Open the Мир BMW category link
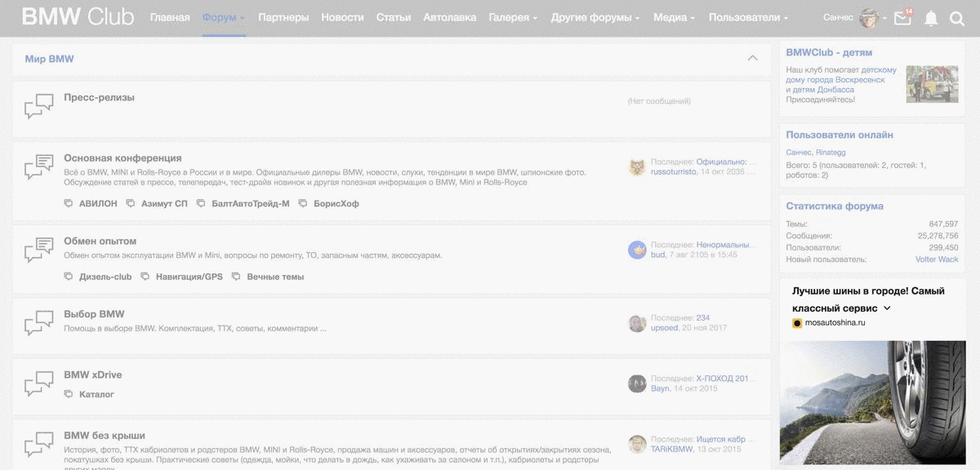This screenshot has width=980, height=470. [49, 59]
